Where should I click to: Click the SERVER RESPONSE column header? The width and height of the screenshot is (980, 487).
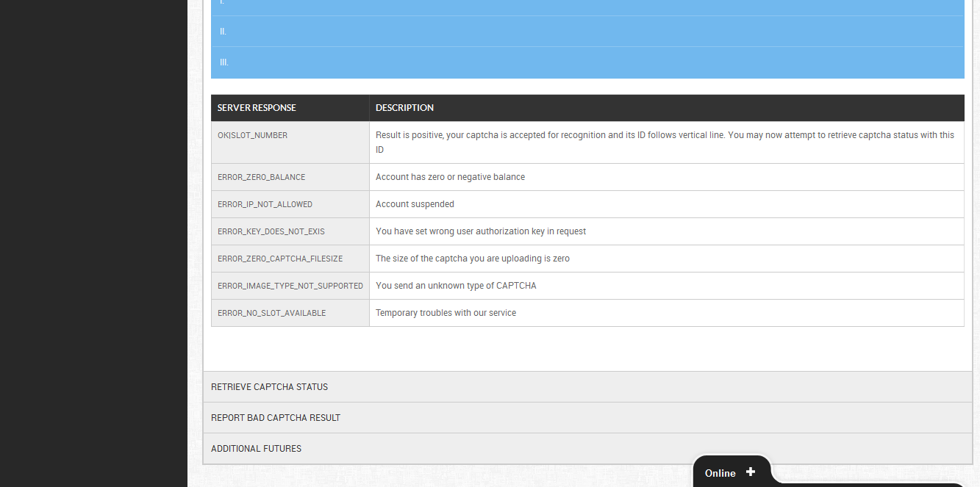290,108
